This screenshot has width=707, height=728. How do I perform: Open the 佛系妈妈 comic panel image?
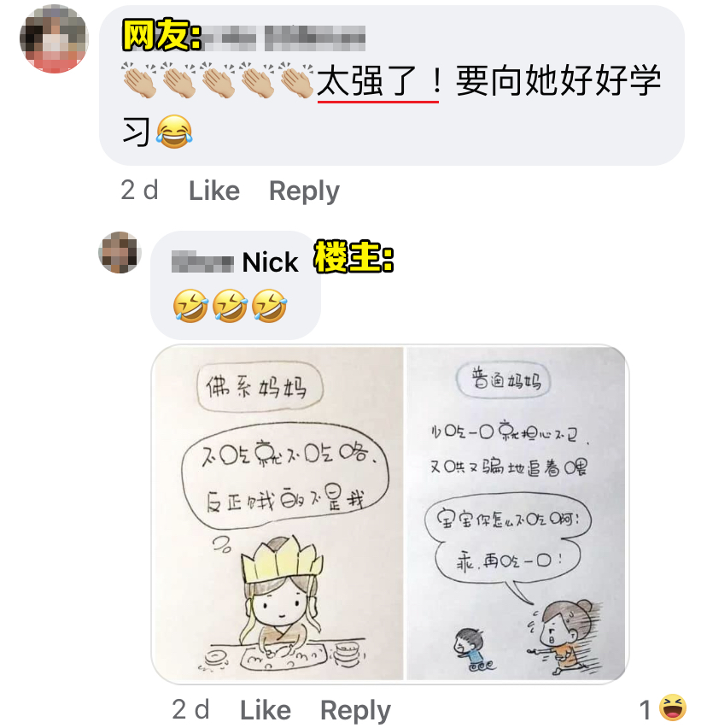[279, 514]
